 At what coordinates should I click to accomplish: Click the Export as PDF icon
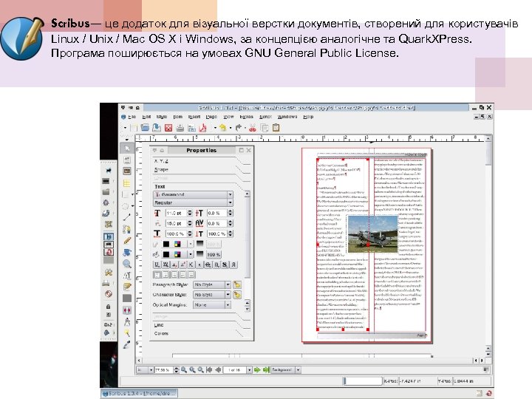click(203, 128)
